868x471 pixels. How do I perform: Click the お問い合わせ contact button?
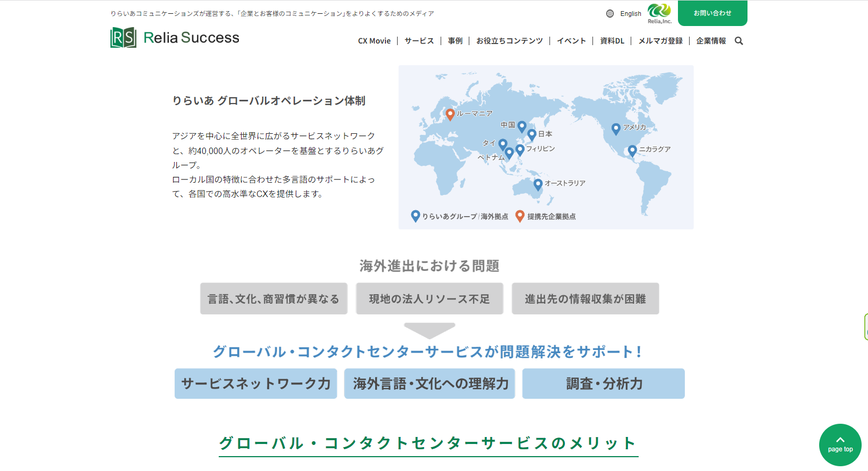point(712,13)
